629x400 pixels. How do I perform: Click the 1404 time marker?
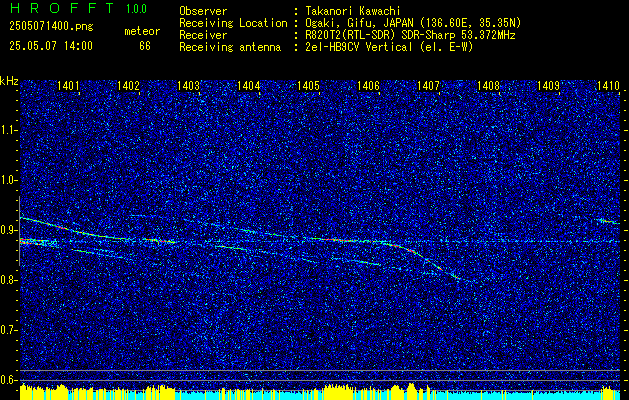pos(248,85)
